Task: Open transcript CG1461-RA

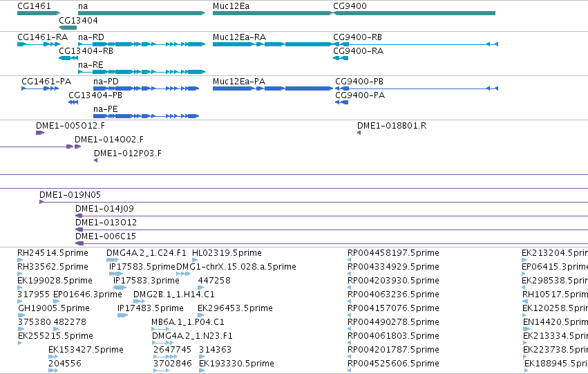Action: coord(42,37)
